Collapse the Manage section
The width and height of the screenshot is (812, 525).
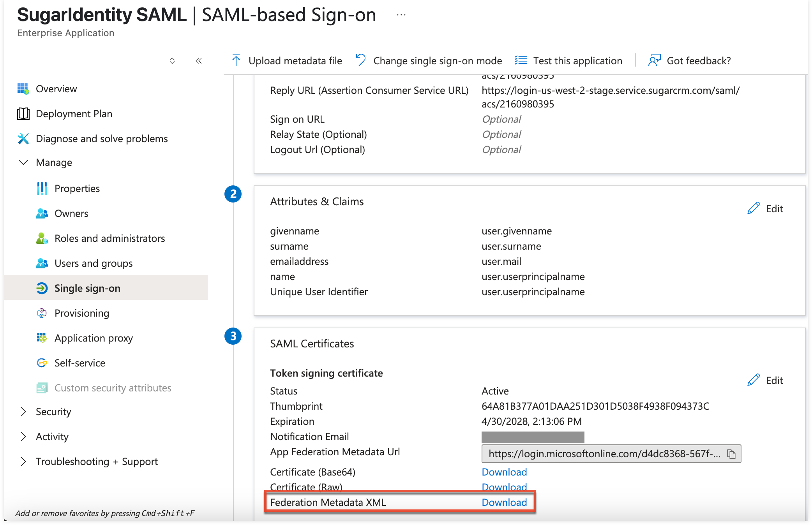coord(23,162)
